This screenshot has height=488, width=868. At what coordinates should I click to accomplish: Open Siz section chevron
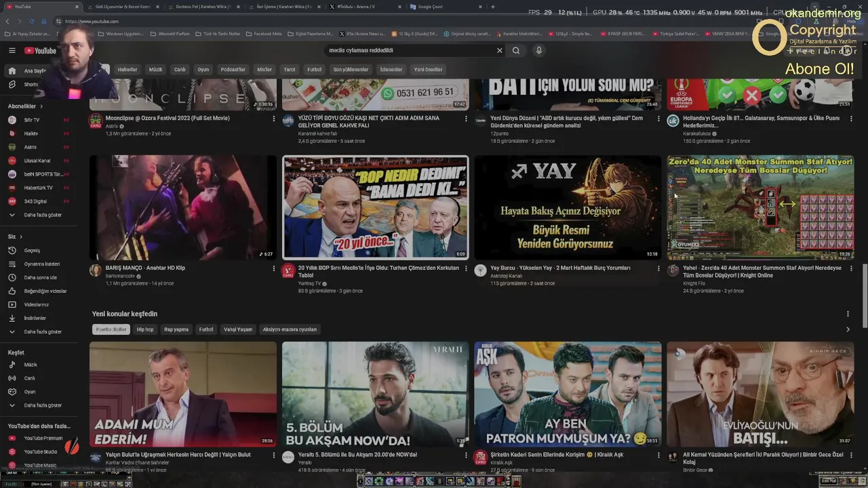click(x=21, y=237)
